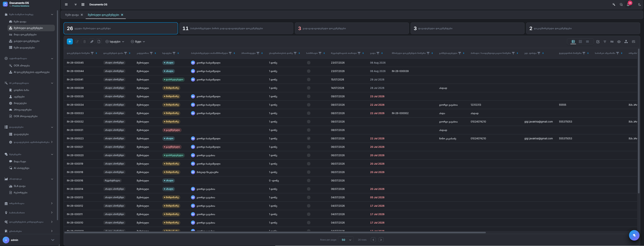This screenshot has height=246, width=644.
Task: Switch to the card grid view
Action: [x=580, y=42]
